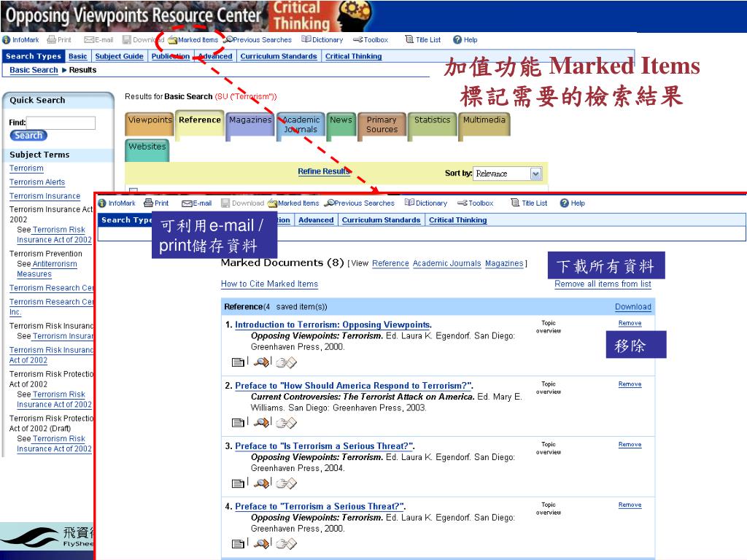Click E-mail in the Marked Documents page toolbar
The height and width of the screenshot is (560, 747).
point(197,203)
